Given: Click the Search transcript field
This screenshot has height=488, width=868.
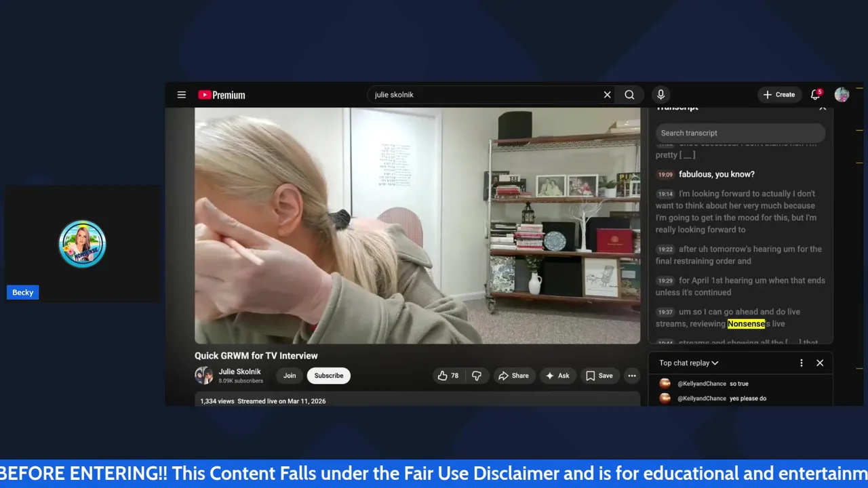Looking at the screenshot, I should pyautogui.click(x=740, y=133).
